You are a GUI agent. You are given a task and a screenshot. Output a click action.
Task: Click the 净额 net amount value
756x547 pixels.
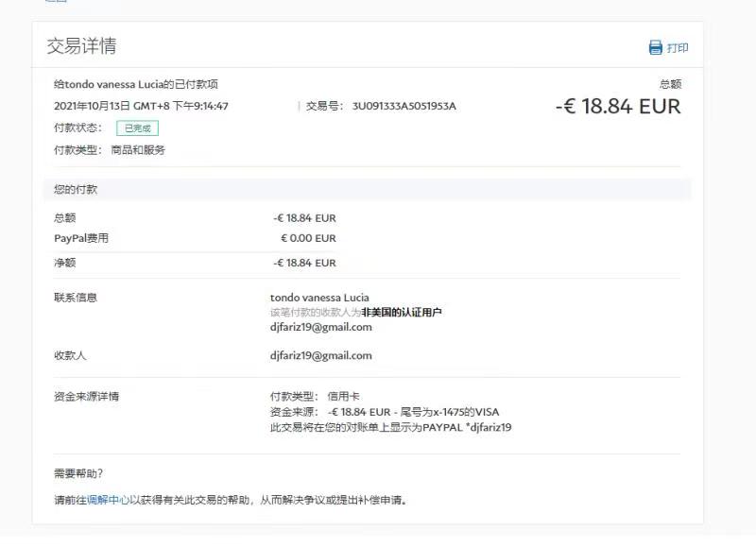point(304,263)
